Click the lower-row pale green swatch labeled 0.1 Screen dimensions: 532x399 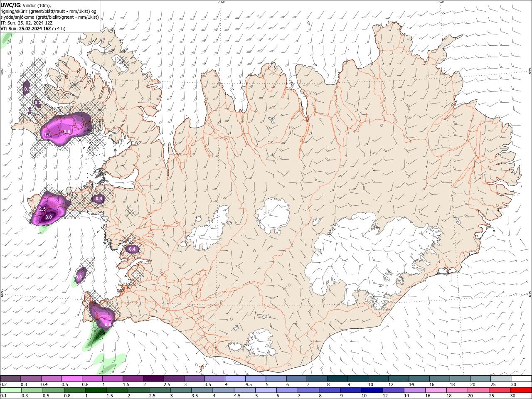pos(10,390)
